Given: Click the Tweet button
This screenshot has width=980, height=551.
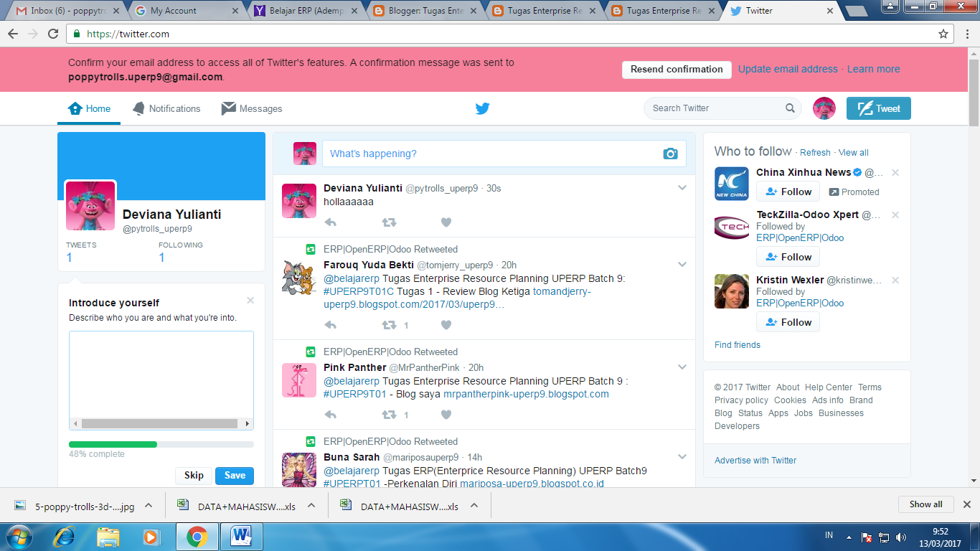Looking at the screenshot, I should (x=879, y=108).
